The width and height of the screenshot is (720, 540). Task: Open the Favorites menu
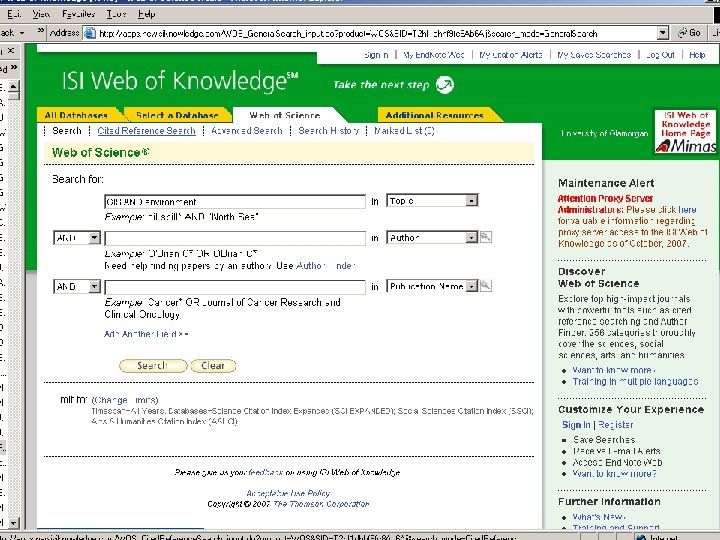click(x=79, y=14)
